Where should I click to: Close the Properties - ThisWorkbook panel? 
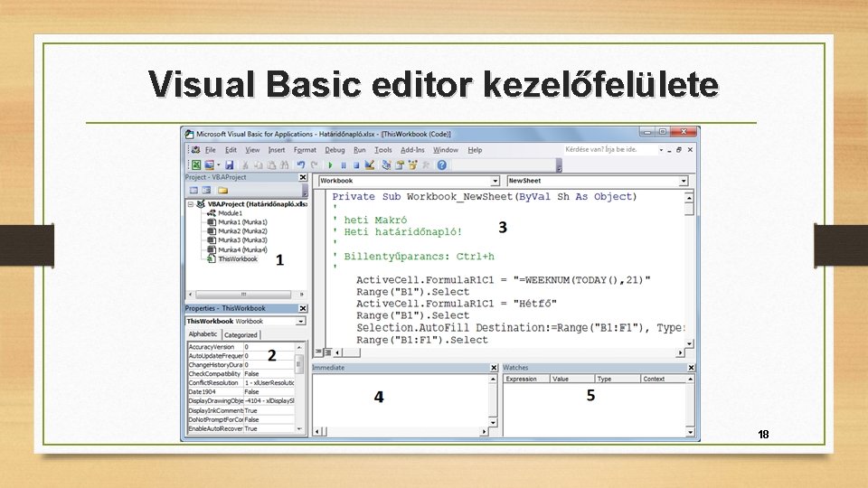303,308
